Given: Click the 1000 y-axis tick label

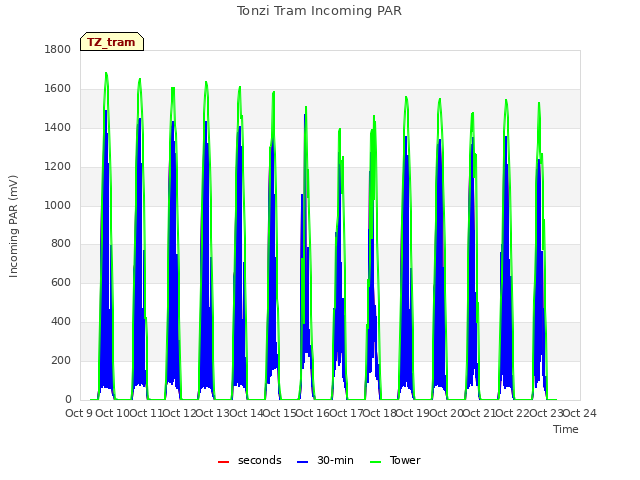Looking at the screenshot, I should point(58,205).
